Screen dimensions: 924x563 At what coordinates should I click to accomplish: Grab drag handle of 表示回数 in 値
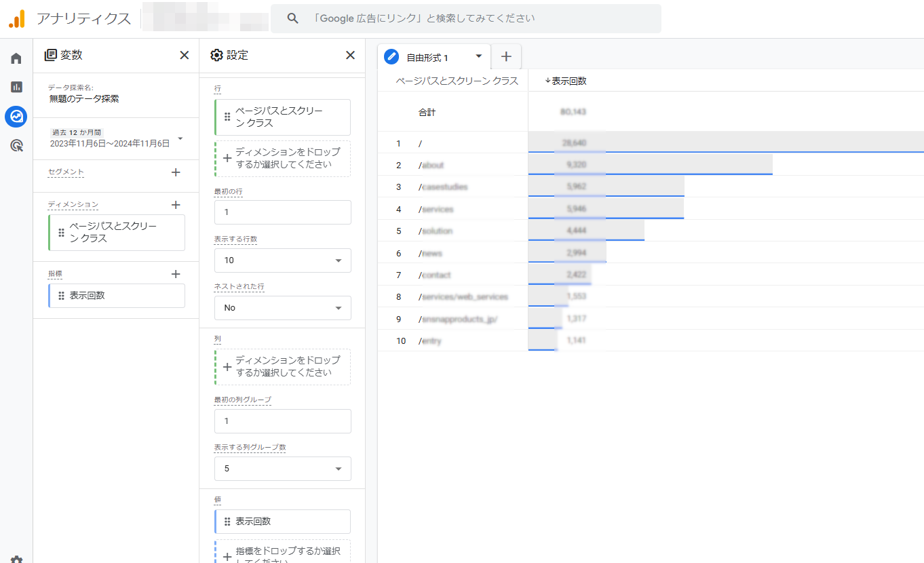(227, 522)
